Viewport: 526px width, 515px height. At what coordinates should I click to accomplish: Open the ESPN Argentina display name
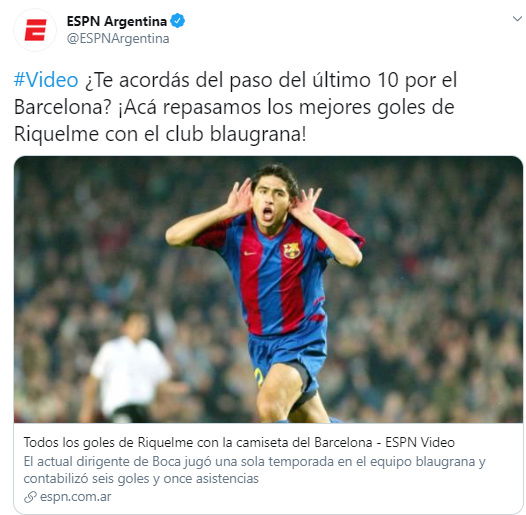[x=117, y=21]
